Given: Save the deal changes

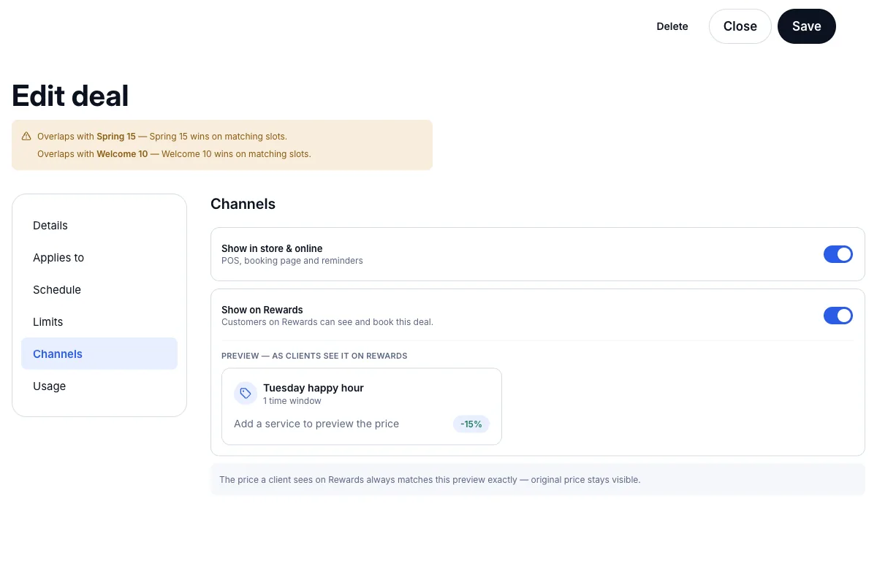Looking at the screenshot, I should (x=807, y=26).
